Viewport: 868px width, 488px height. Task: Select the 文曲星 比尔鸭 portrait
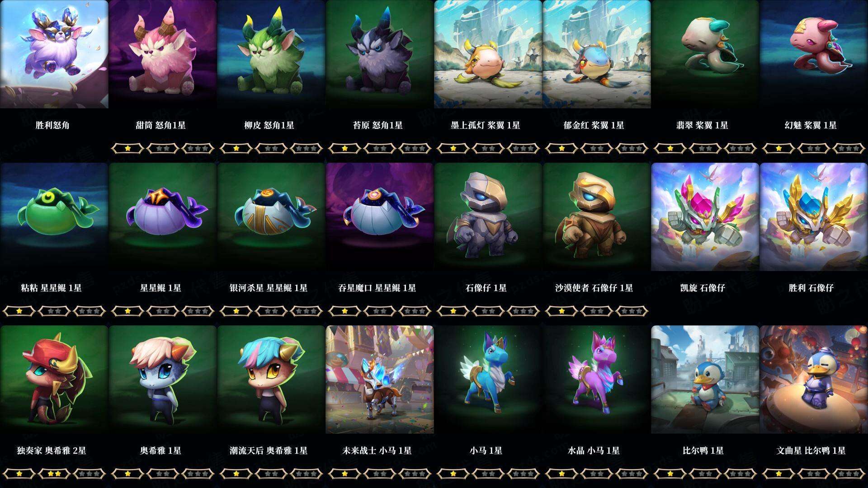tap(814, 380)
